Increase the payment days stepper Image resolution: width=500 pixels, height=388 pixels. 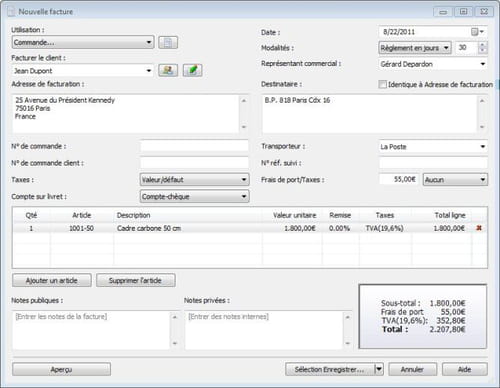[x=482, y=44]
